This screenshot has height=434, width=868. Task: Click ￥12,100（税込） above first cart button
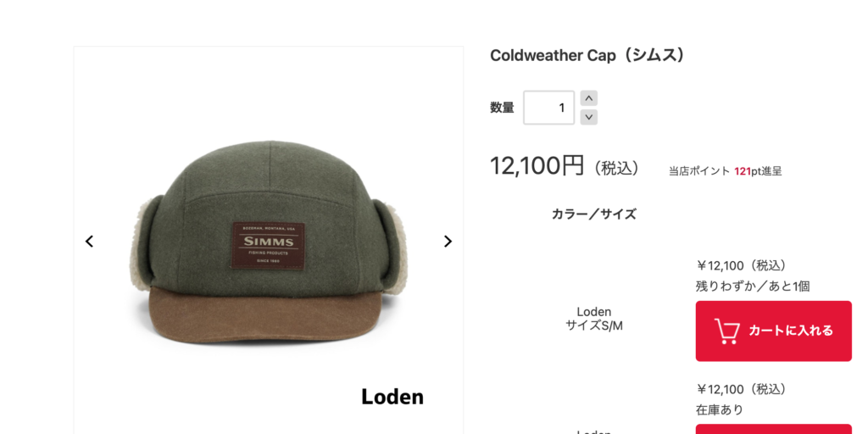click(742, 265)
